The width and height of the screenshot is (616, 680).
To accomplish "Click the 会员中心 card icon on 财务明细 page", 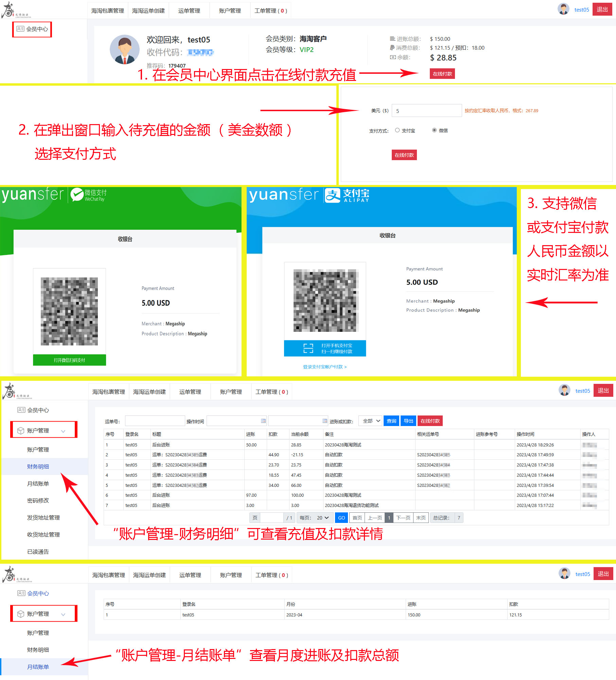I will (x=21, y=410).
